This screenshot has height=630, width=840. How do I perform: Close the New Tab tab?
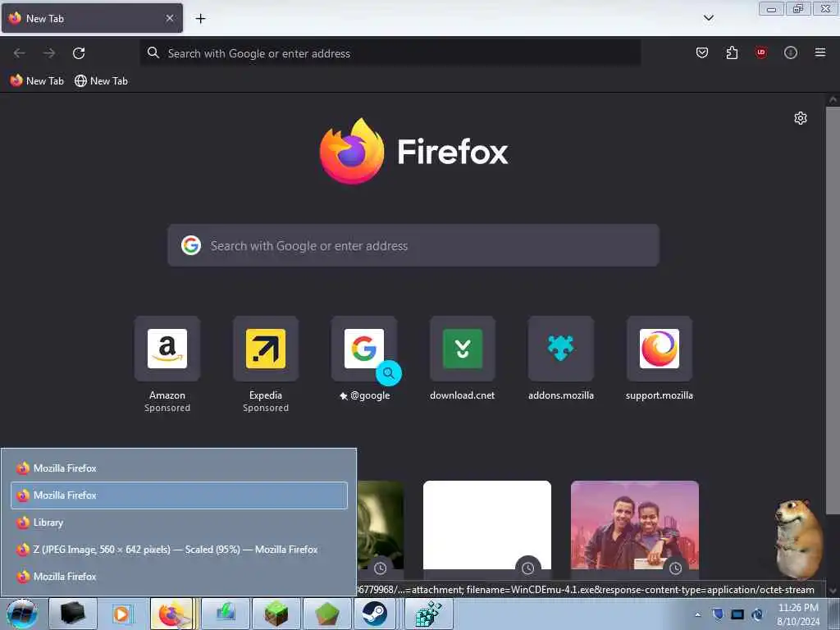pos(169,18)
